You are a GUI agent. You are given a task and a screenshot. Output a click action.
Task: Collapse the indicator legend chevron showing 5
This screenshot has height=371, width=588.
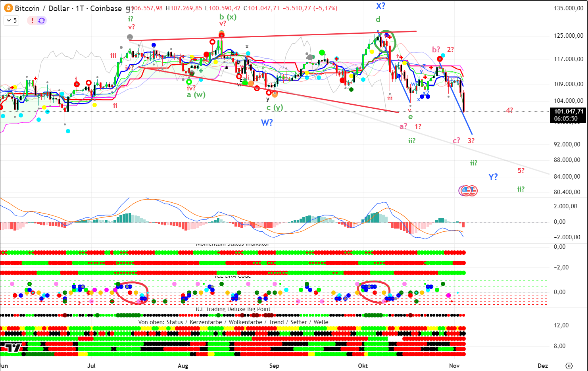[x=12, y=21]
